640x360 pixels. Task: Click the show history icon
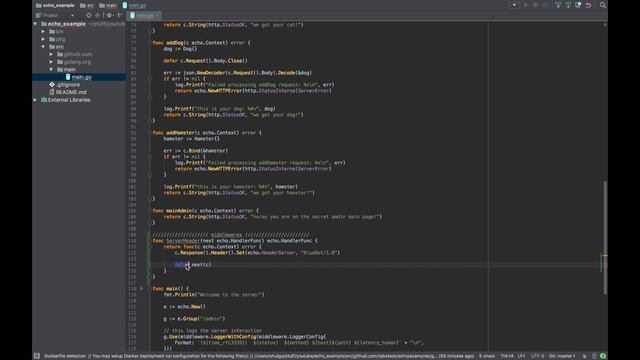pos(578,5)
